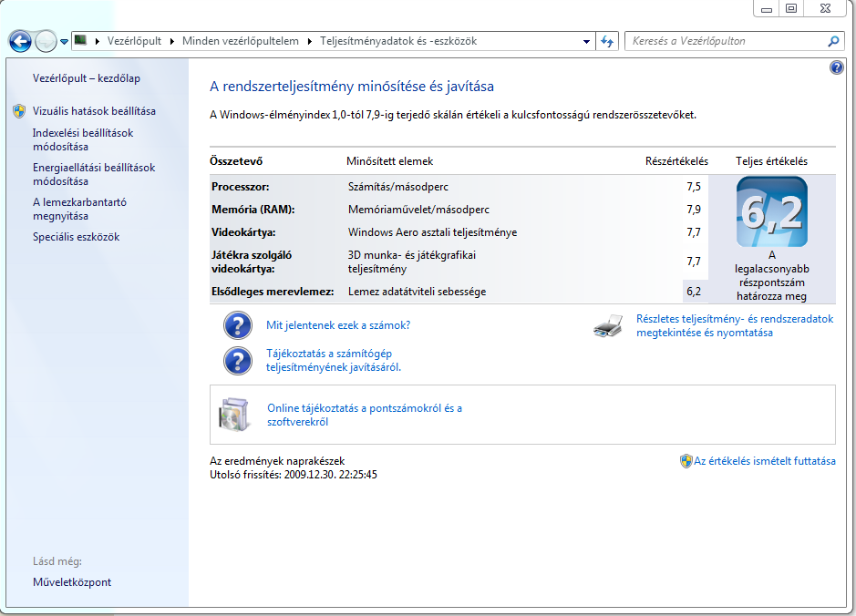Click question icon beside Mit jelentenek
Viewport: 856px width, 616px height.
point(238,325)
